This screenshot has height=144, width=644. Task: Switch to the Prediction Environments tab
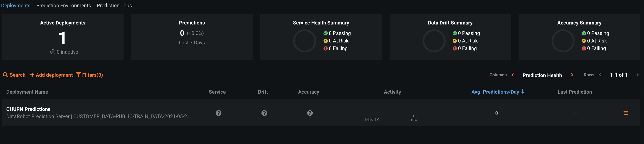tap(63, 6)
